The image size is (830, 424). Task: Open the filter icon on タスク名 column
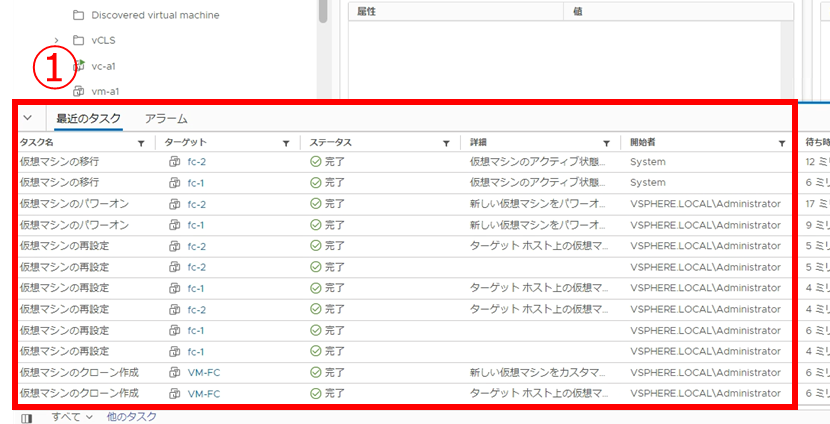coord(141,143)
